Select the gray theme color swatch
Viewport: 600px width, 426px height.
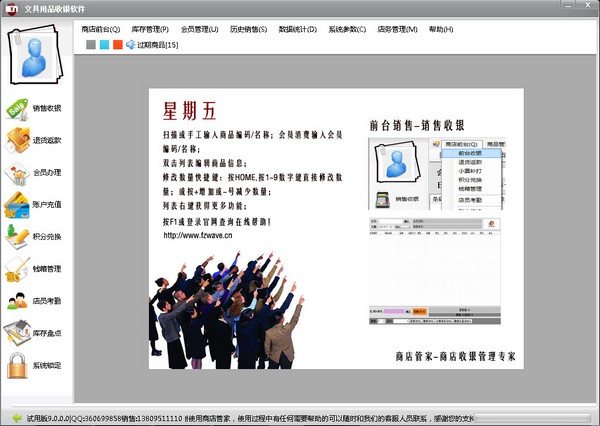click(91, 45)
